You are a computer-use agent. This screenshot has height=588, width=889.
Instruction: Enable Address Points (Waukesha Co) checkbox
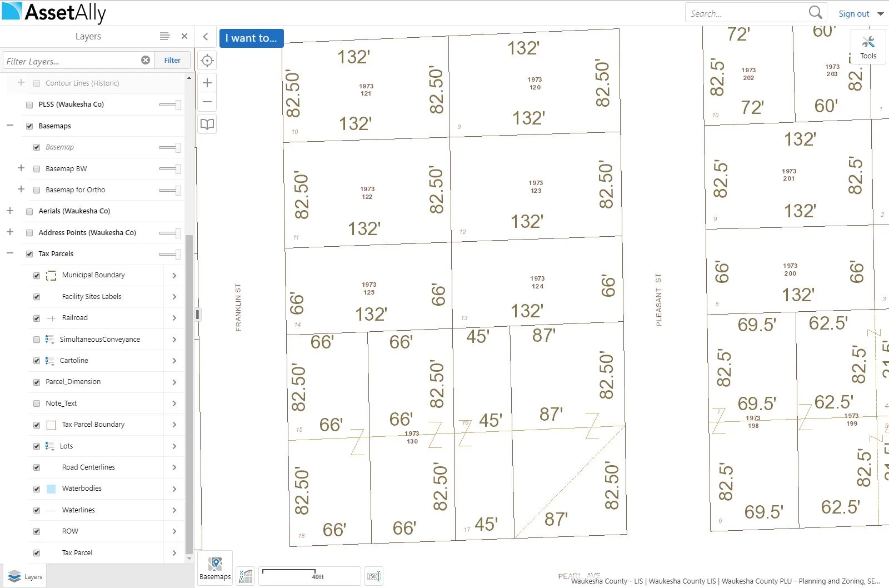point(29,233)
